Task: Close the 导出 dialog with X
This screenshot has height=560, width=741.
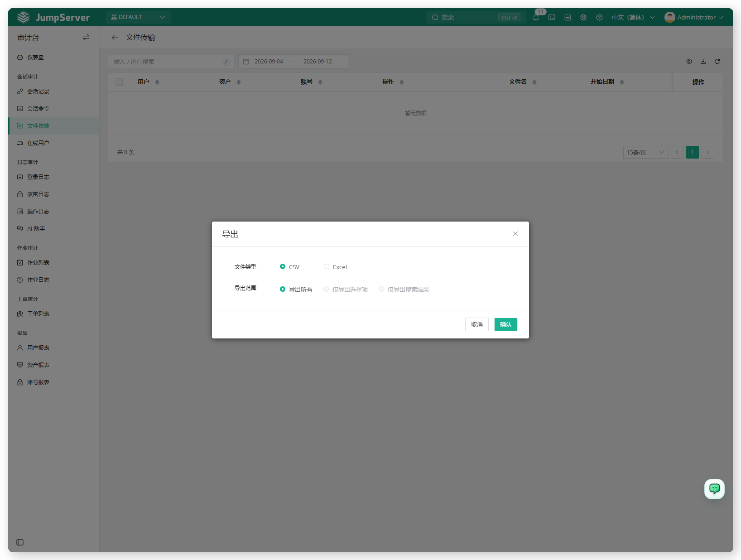Action: 515,234
